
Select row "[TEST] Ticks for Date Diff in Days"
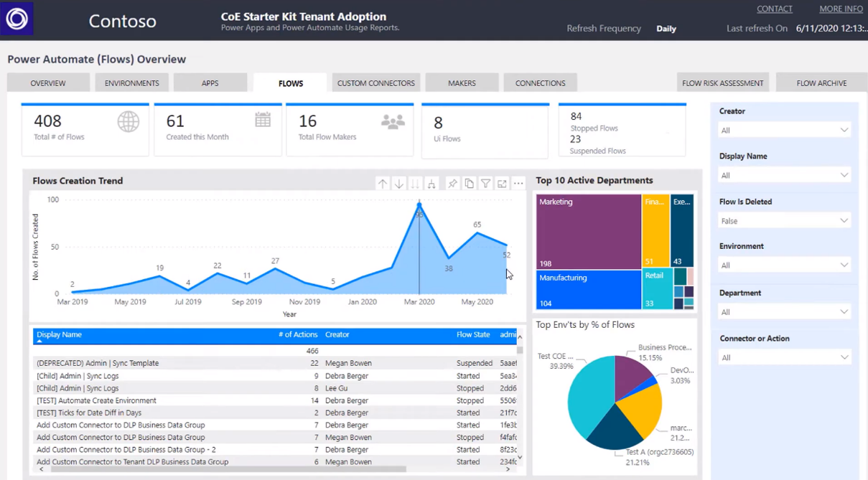pyautogui.click(x=275, y=413)
